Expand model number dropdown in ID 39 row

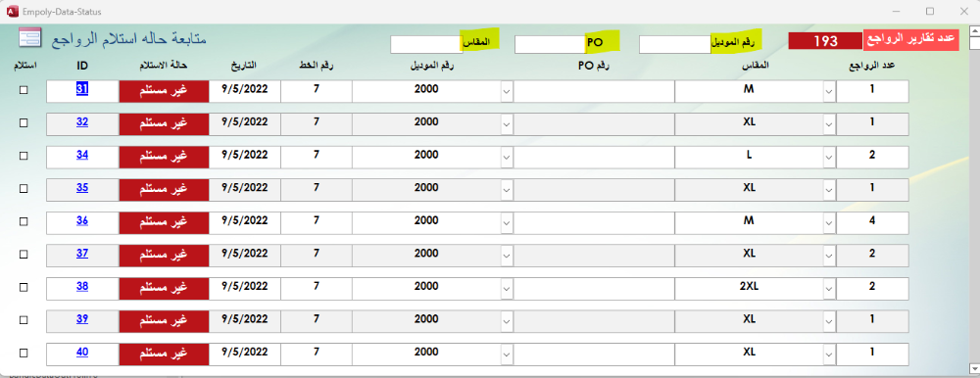click(x=507, y=321)
